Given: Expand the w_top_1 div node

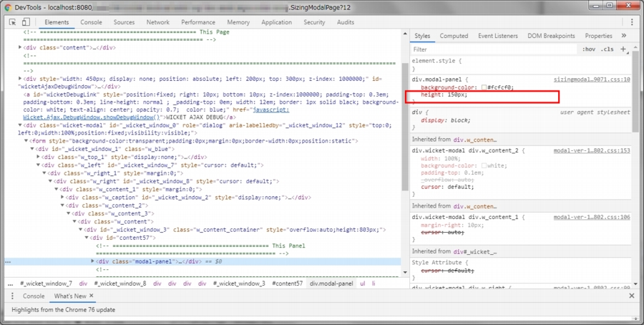Looking at the screenshot, I should click(39, 157).
